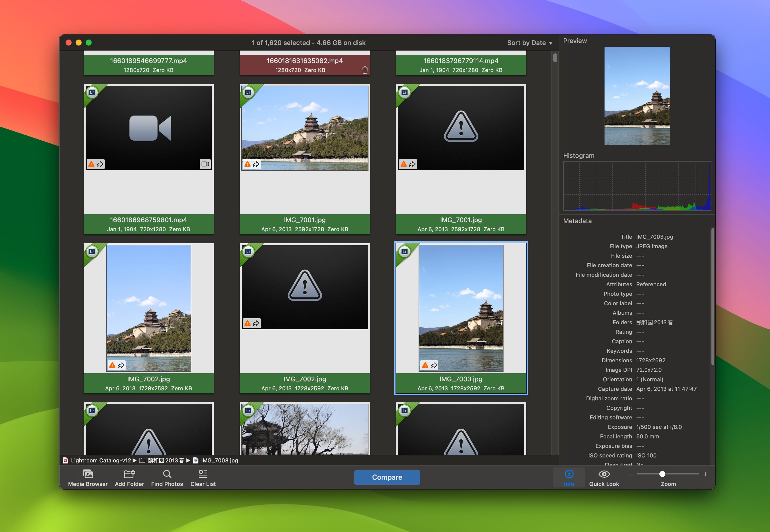Open the Sort by Date dropdown

click(x=529, y=43)
